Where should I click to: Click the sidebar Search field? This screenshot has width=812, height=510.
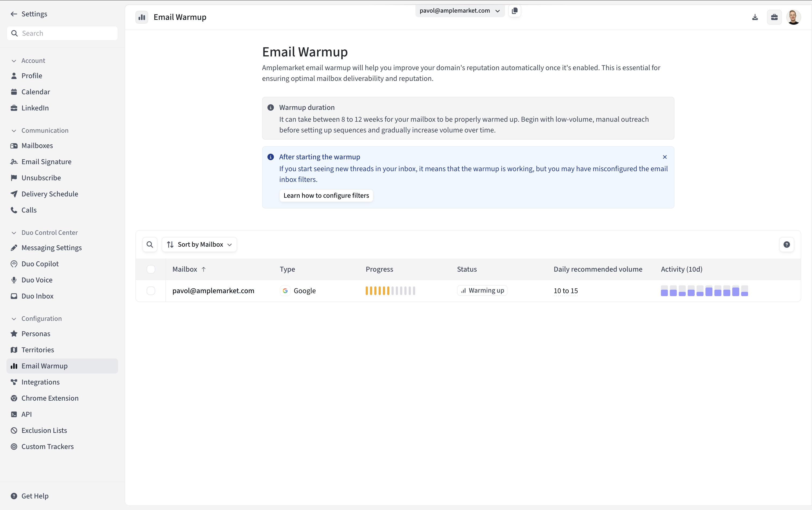click(x=62, y=33)
